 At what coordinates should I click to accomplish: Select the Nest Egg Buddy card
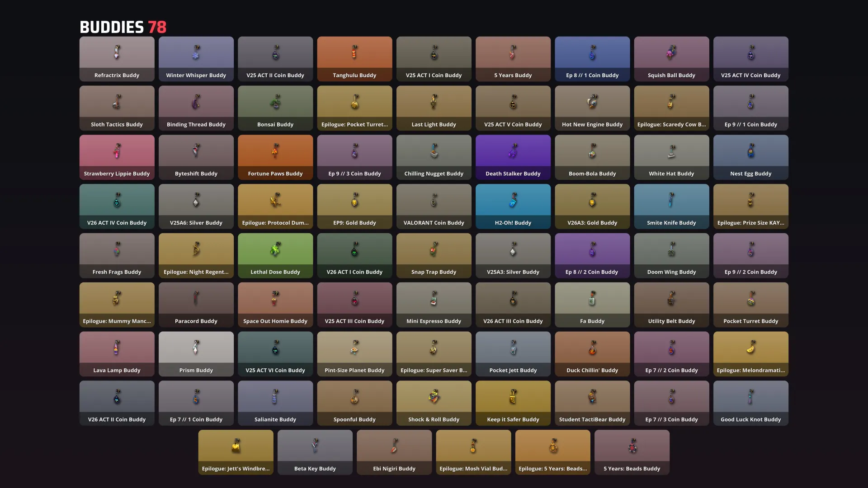(x=751, y=157)
